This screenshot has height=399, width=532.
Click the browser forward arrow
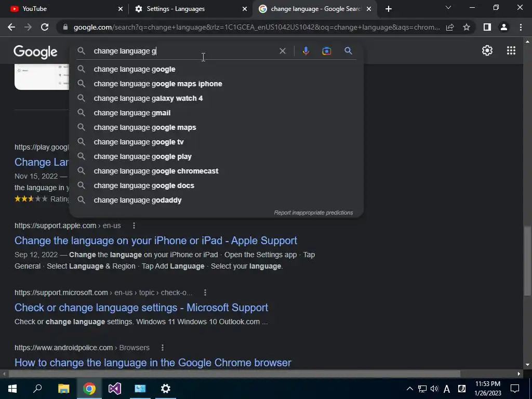tap(28, 27)
